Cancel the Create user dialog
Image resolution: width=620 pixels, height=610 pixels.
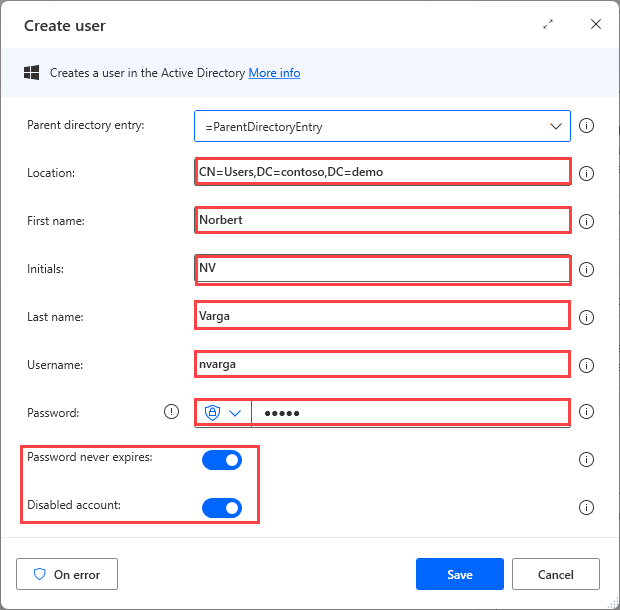click(555, 574)
